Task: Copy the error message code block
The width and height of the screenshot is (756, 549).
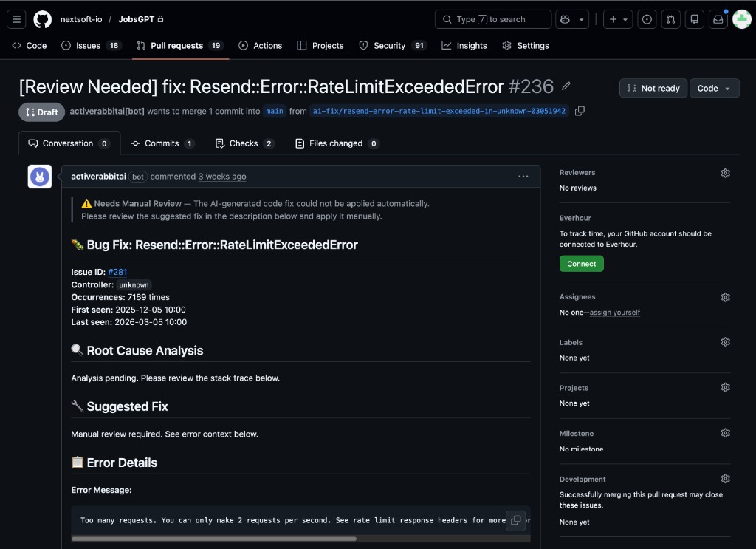Action: tap(515, 520)
